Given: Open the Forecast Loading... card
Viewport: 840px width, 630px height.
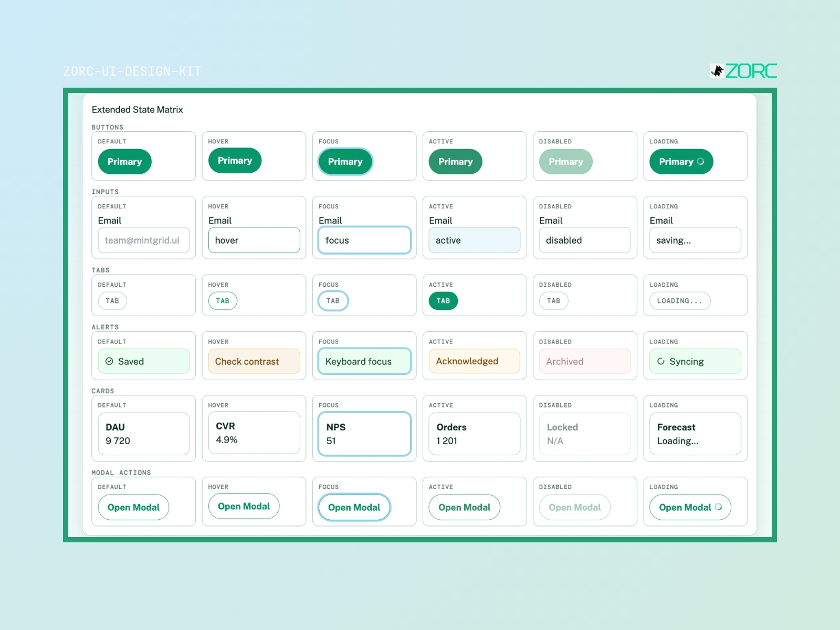Looking at the screenshot, I should click(695, 434).
